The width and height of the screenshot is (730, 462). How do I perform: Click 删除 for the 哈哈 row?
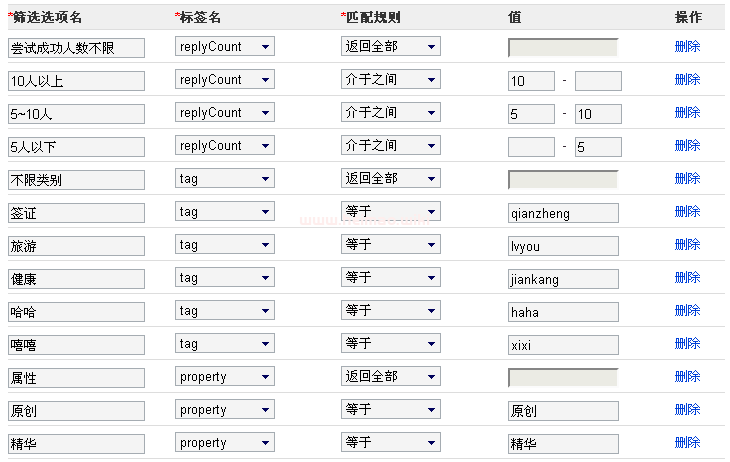tap(687, 311)
